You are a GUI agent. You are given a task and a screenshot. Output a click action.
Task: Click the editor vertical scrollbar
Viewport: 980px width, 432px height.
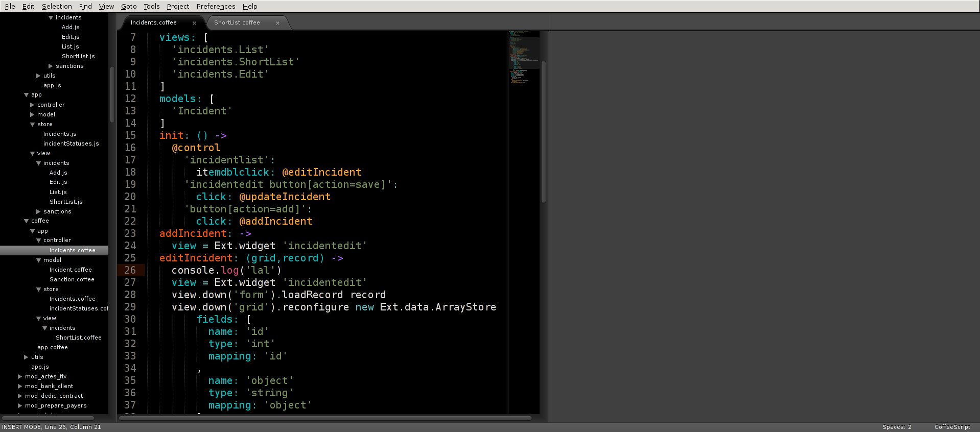[544, 132]
